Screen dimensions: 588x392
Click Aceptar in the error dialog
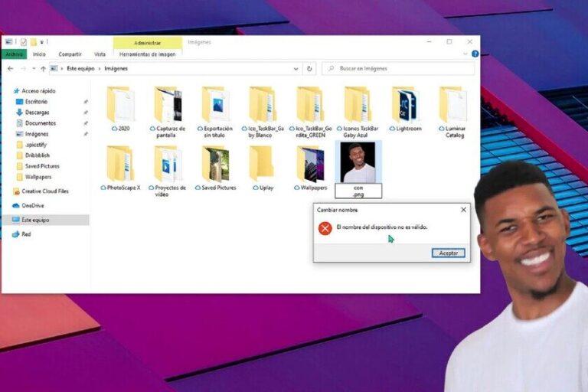pos(449,253)
